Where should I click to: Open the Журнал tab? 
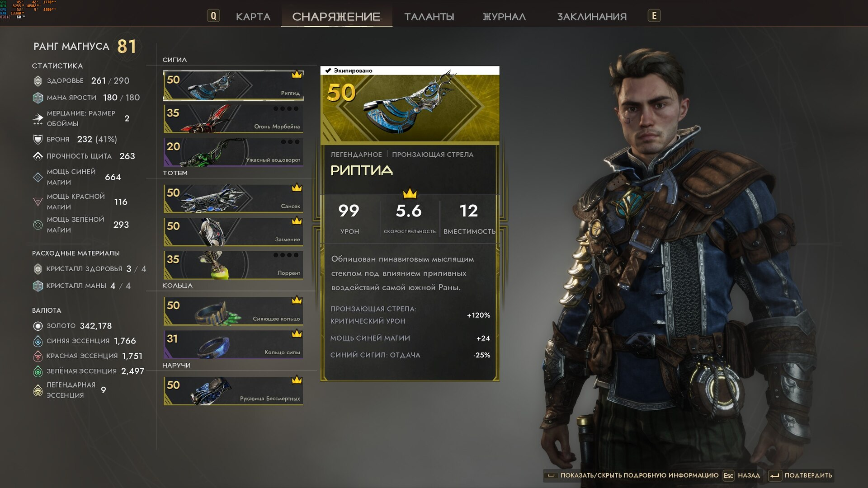coord(504,17)
